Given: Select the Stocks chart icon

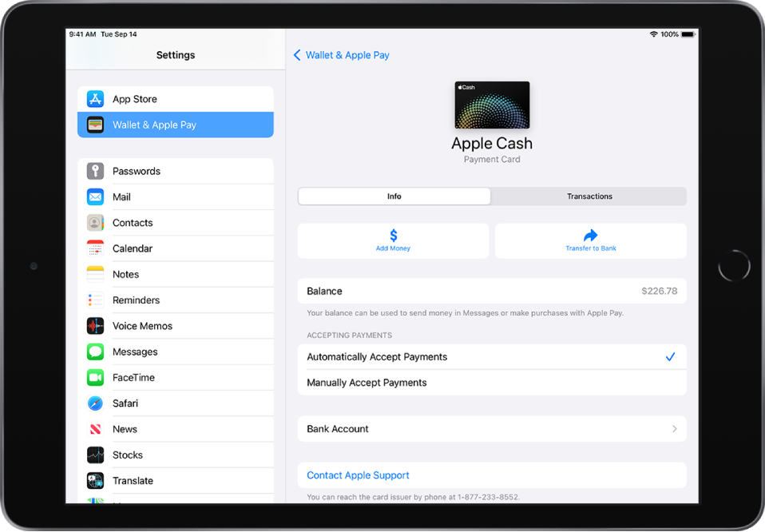Looking at the screenshot, I should coord(95,455).
